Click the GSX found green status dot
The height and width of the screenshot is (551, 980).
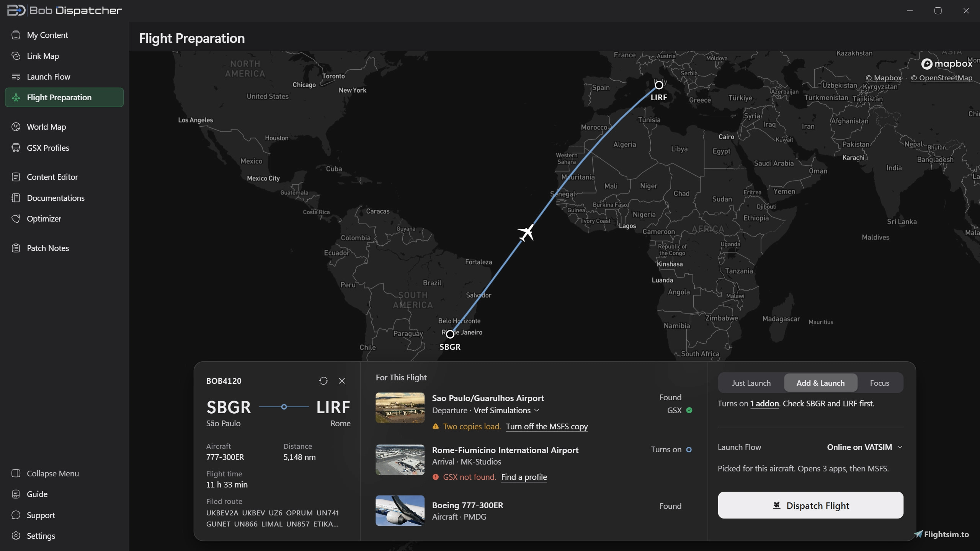(689, 410)
